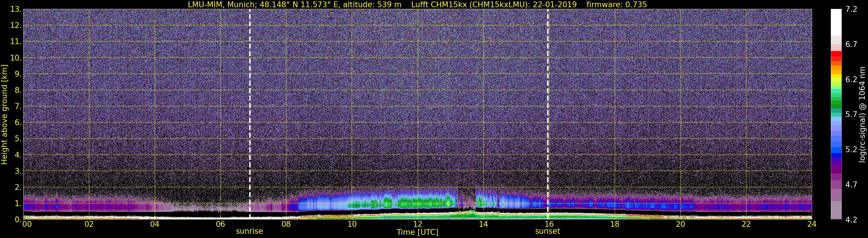The width and height of the screenshot is (868, 238).
Task: Click the '5.2' colorbar value
Action: (x=851, y=149)
